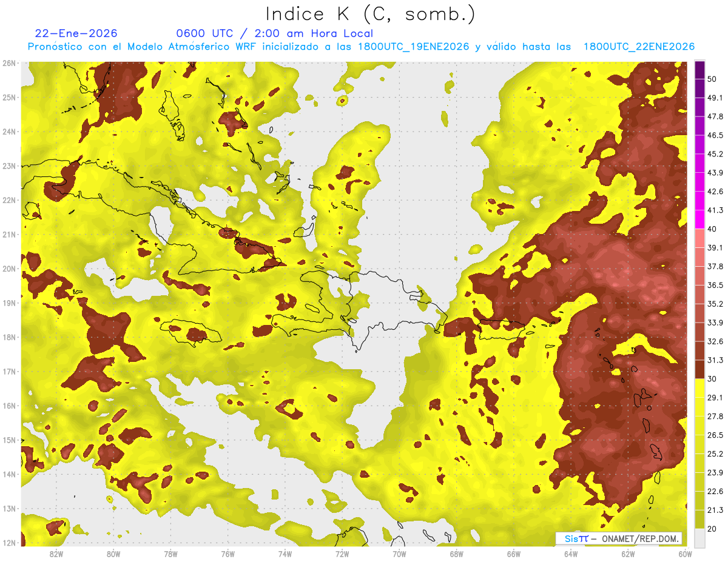Click the title "Indice K (C, somb.)"
Viewport: 728px width, 562px height.
370,13
